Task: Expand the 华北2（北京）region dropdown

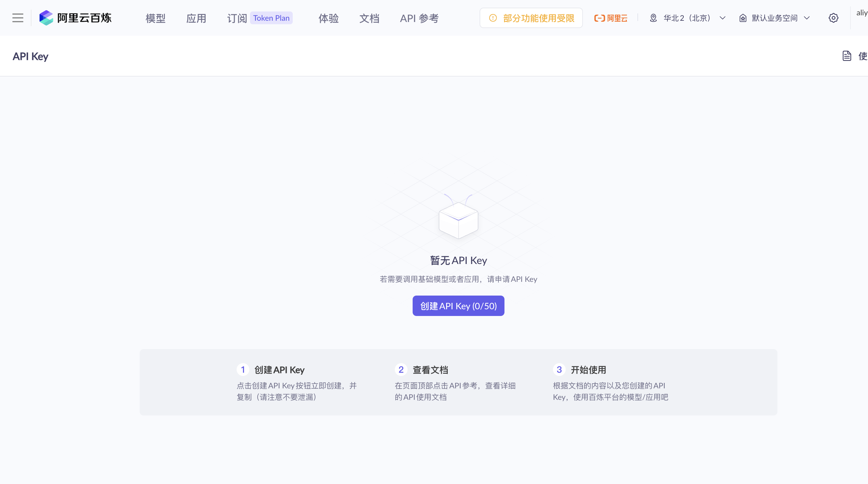Action: click(x=688, y=18)
